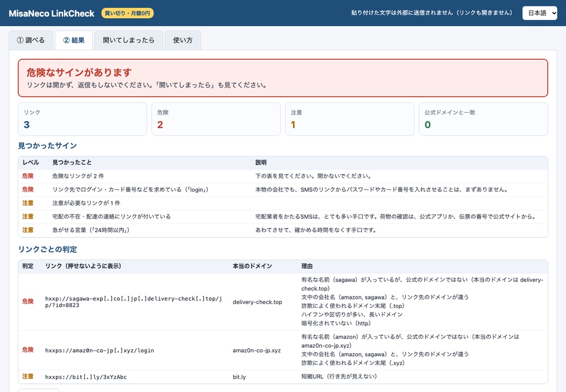Click the hxxps://amaz0n-co-jp[.]xyz/login link text
The image size is (566, 392).
[x=99, y=350]
